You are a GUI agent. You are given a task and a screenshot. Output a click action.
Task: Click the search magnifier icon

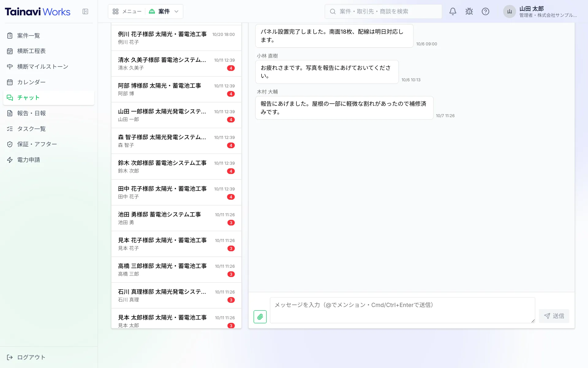point(333,12)
